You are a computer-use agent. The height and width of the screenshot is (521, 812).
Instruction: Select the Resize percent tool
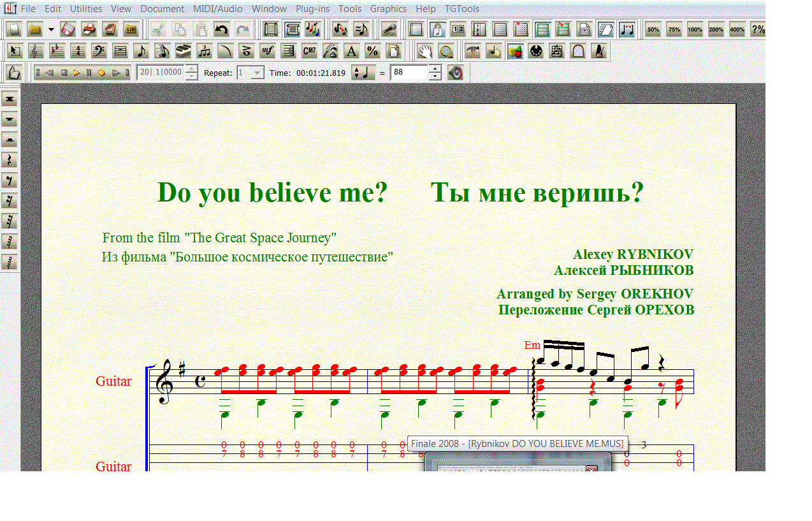[x=373, y=51]
